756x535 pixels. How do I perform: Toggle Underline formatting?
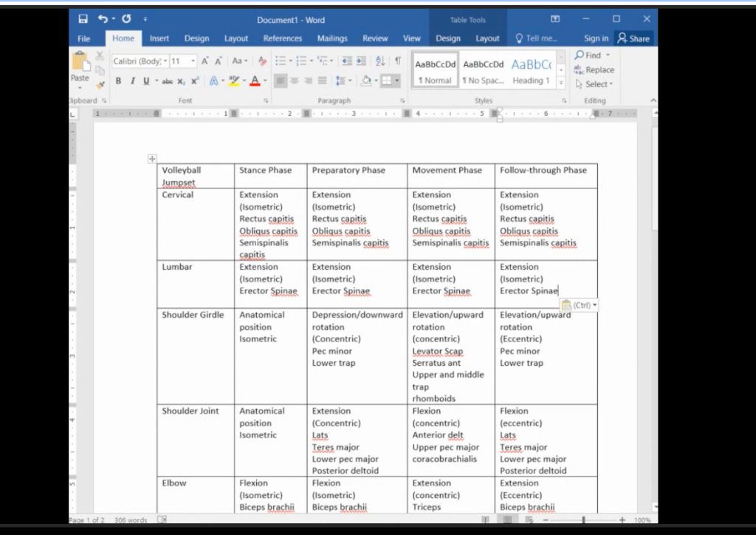(146, 81)
